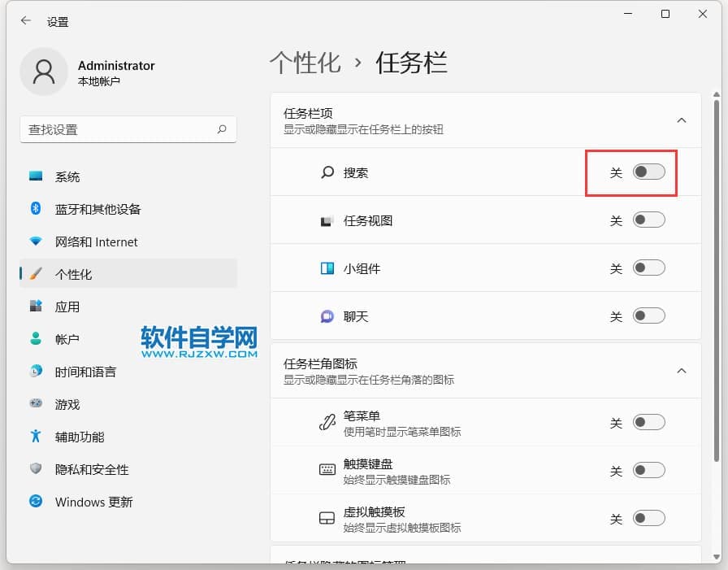The width and height of the screenshot is (728, 570).
Task: Go to 时间和语言 settings
Action: [x=85, y=372]
